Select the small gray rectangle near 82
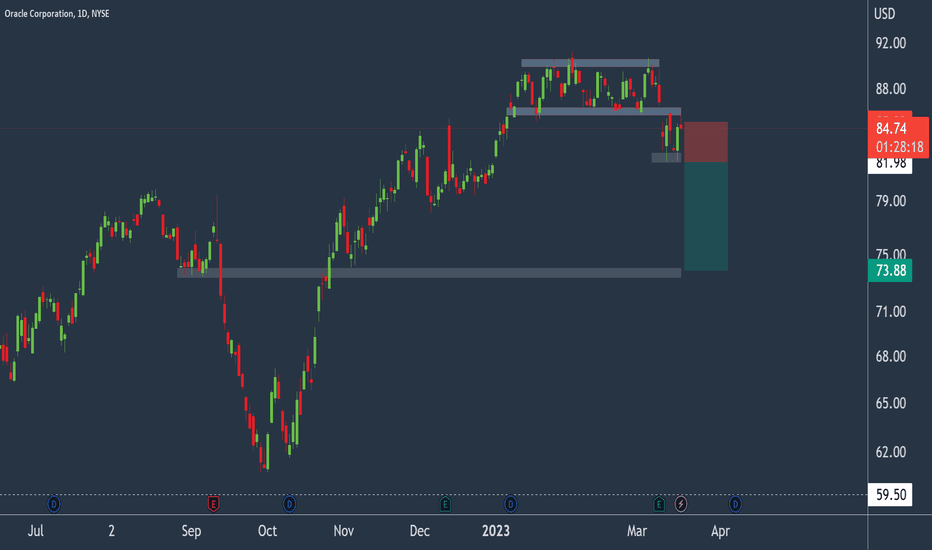The width and height of the screenshot is (932, 550). pyautogui.click(x=666, y=158)
